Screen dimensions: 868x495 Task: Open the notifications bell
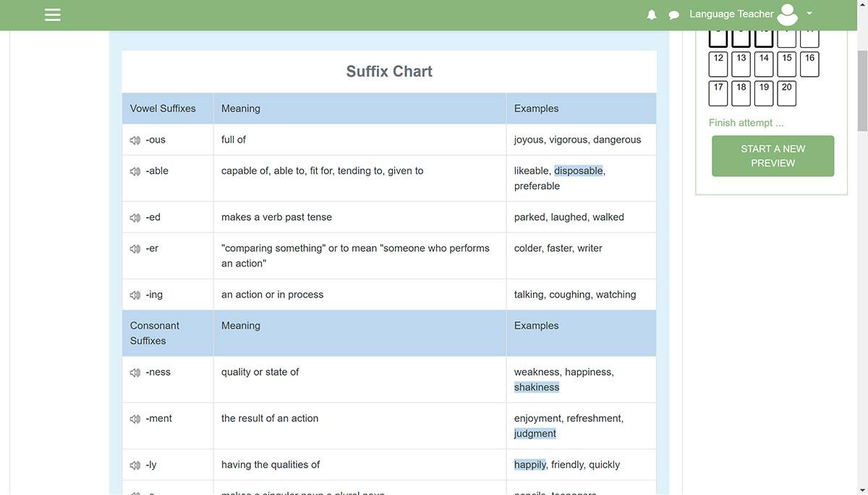point(652,14)
